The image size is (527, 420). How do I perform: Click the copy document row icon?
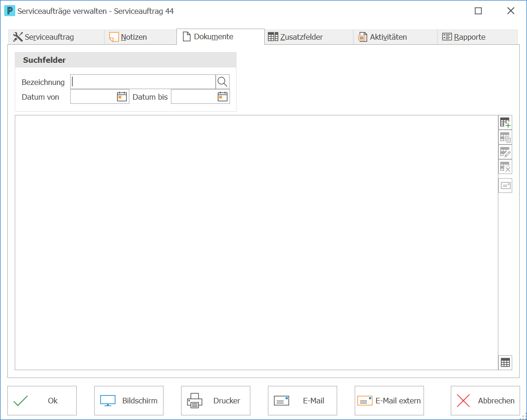(x=505, y=138)
